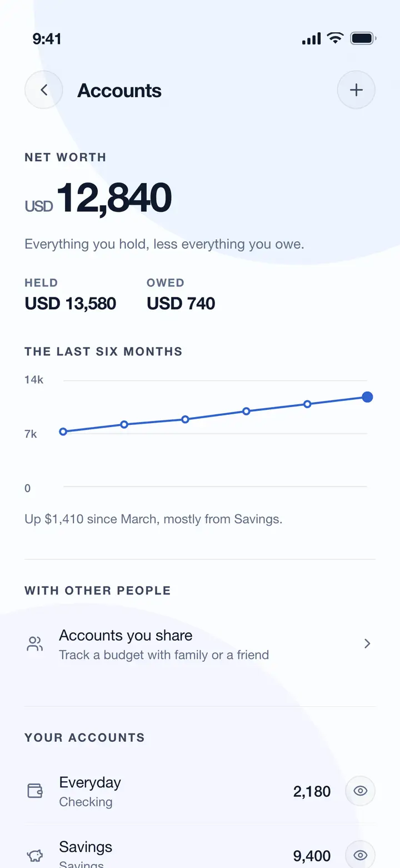Tap the Wi-Fi status icon
400x868 pixels.
point(335,38)
